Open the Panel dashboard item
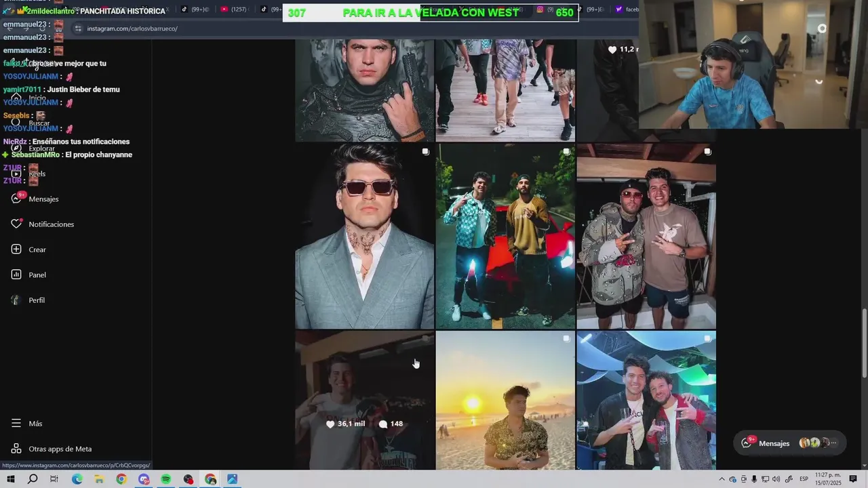Viewport: 868px width, 488px height. click(28, 274)
